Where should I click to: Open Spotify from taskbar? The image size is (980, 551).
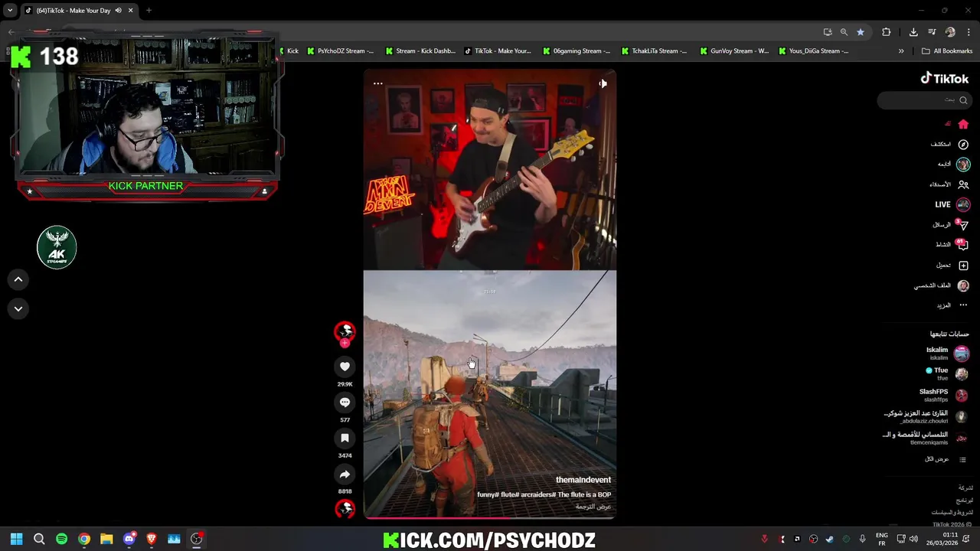[61, 539]
